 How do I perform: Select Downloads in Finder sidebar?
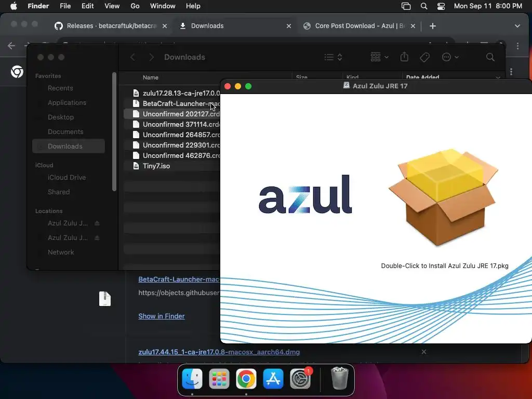click(x=69, y=146)
